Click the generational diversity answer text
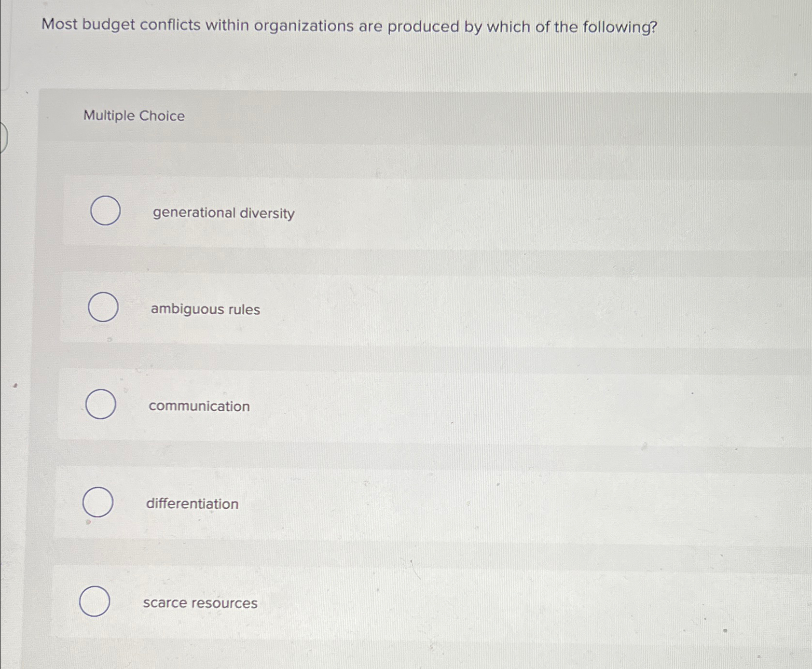The width and height of the screenshot is (812, 669). click(x=222, y=213)
